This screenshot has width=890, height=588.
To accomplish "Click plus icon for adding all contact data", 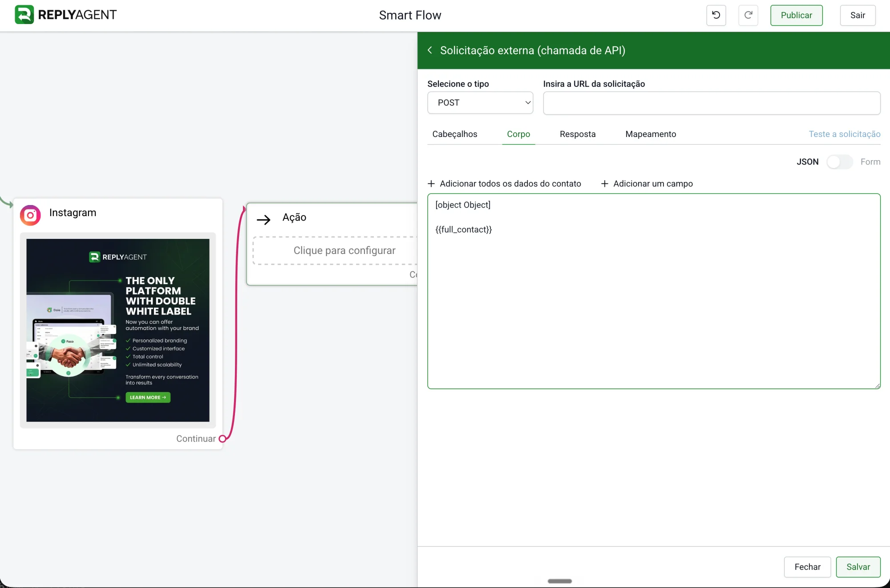I will pos(431,184).
